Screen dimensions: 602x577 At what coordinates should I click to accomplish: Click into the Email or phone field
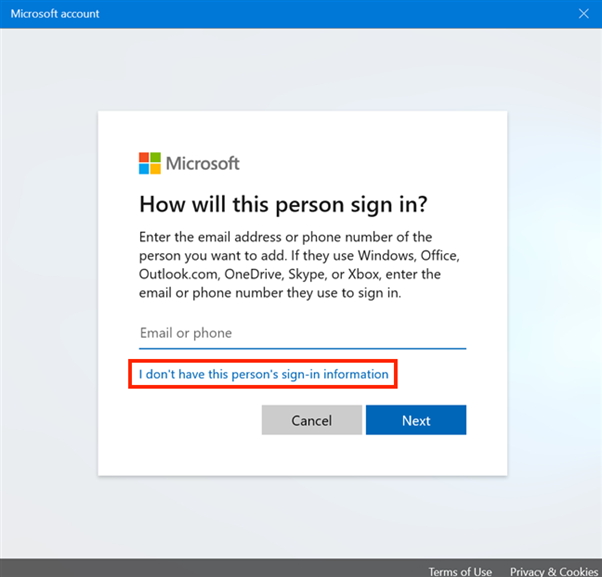pyautogui.click(x=302, y=333)
